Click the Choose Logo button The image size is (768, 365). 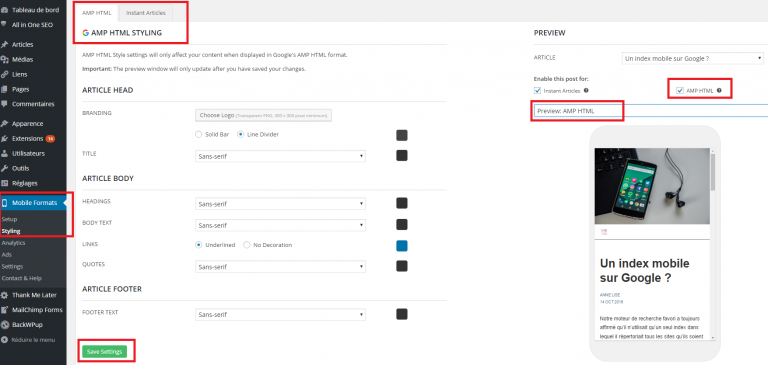tap(264, 115)
